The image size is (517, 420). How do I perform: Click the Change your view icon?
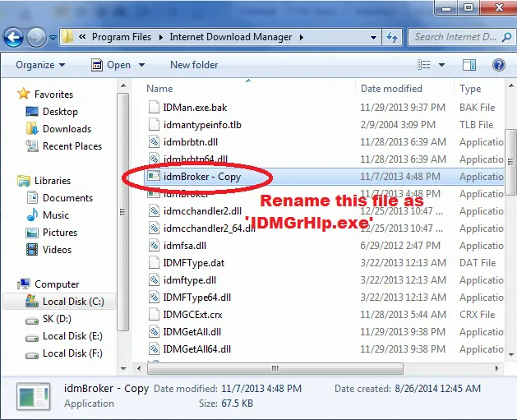click(x=423, y=65)
